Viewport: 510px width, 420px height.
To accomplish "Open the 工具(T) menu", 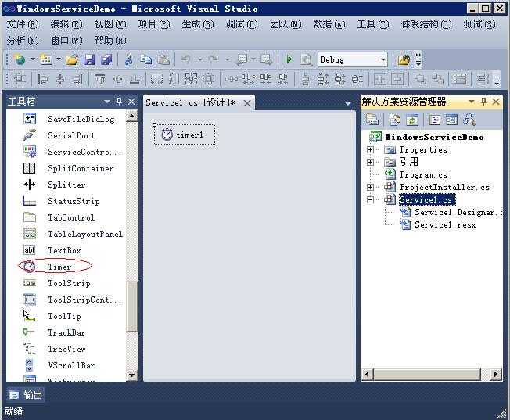I will pos(373,24).
